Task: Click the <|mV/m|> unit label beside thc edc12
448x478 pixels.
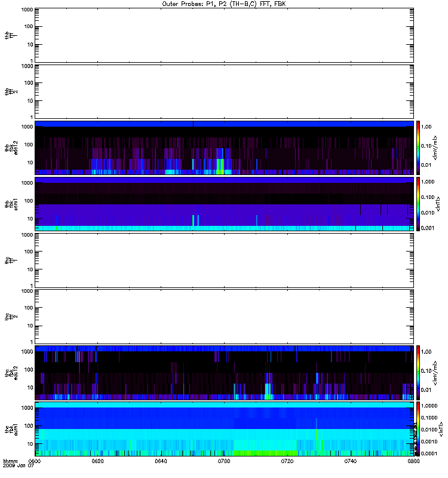Action: 435,373
